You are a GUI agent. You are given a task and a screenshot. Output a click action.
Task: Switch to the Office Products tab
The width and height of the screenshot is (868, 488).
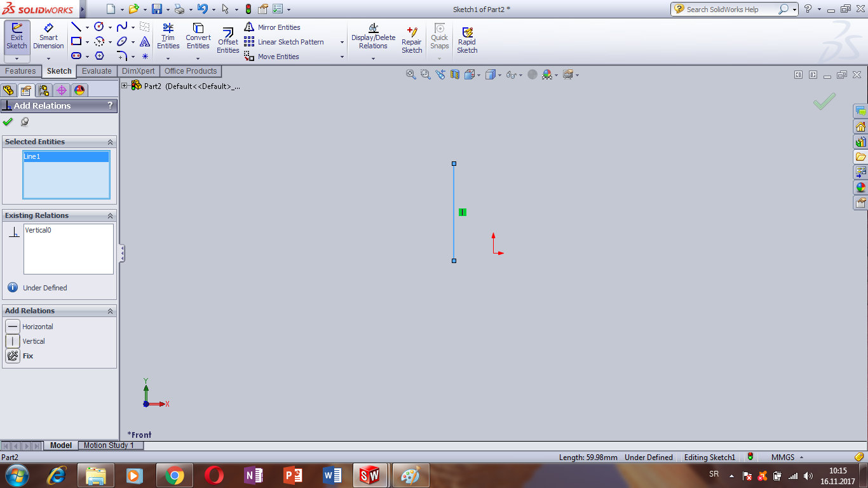click(191, 71)
